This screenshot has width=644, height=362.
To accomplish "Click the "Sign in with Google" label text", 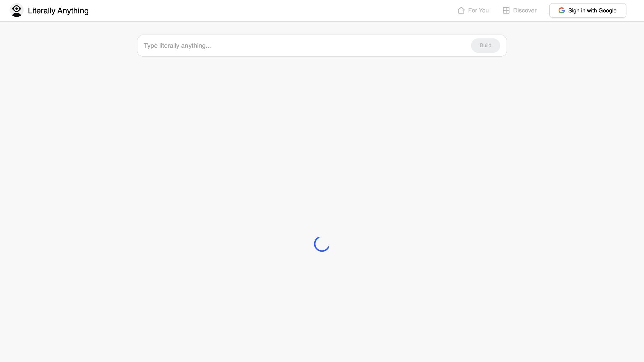I will pos(592,10).
